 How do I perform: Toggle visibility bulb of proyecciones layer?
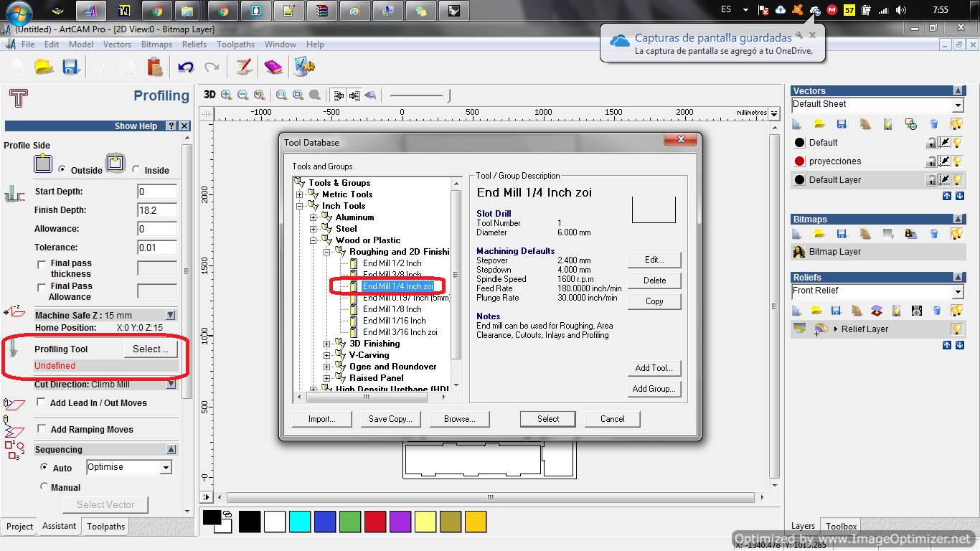tap(957, 161)
